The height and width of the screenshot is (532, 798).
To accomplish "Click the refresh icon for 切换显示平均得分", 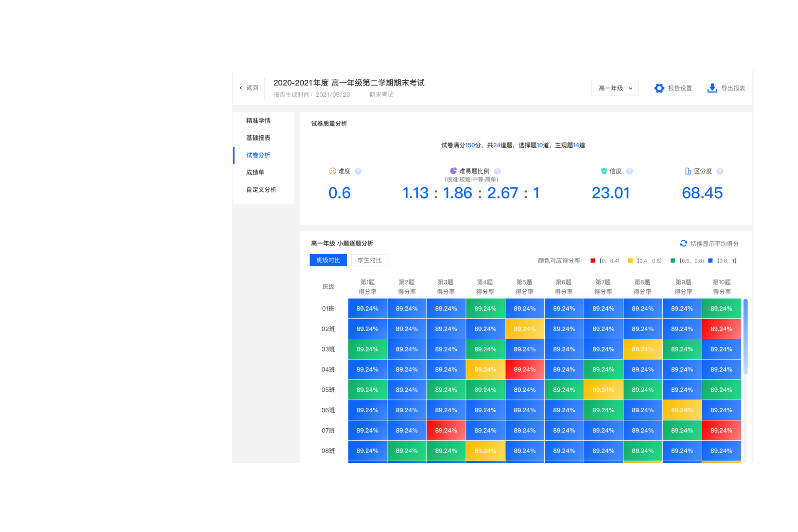I will point(683,243).
